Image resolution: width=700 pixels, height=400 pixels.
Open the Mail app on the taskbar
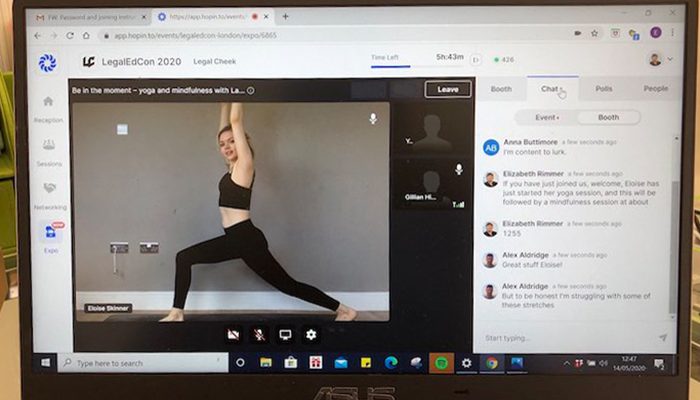point(341,363)
